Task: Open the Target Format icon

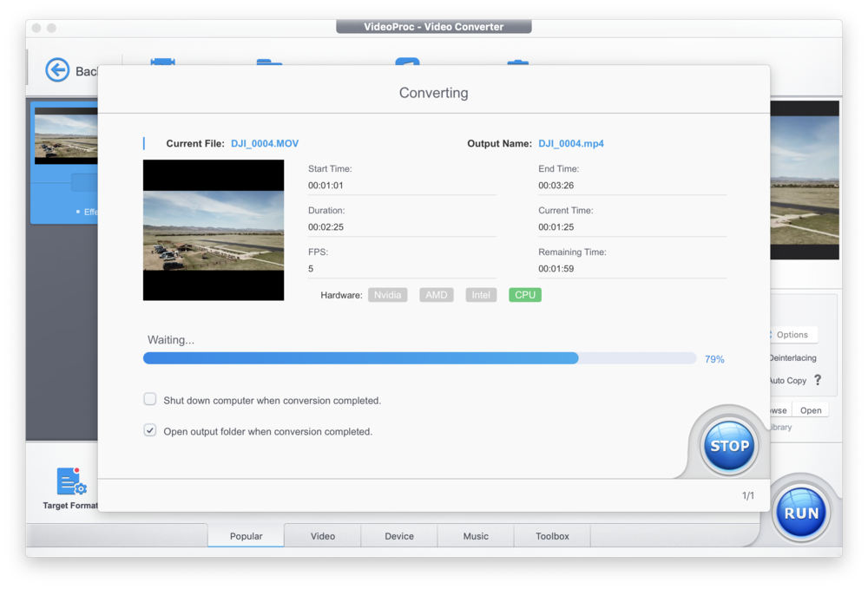Action: tap(71, 481)
